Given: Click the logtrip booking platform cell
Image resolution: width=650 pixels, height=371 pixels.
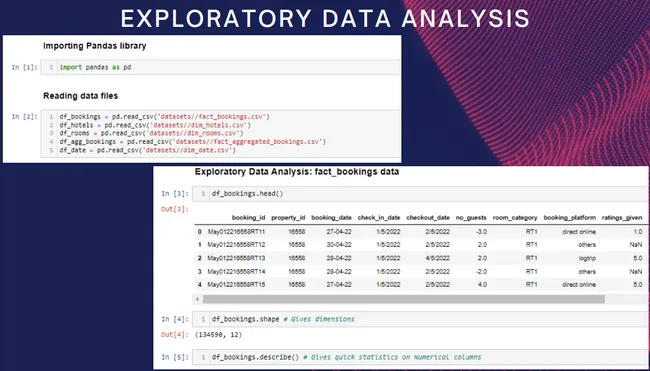Looking at the screenshot, I should pos(587,258).
